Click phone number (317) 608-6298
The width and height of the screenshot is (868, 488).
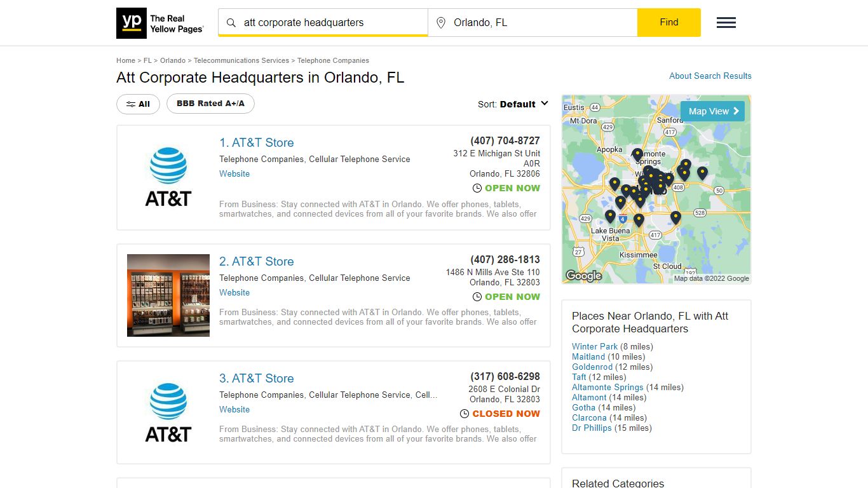(505, 377)
